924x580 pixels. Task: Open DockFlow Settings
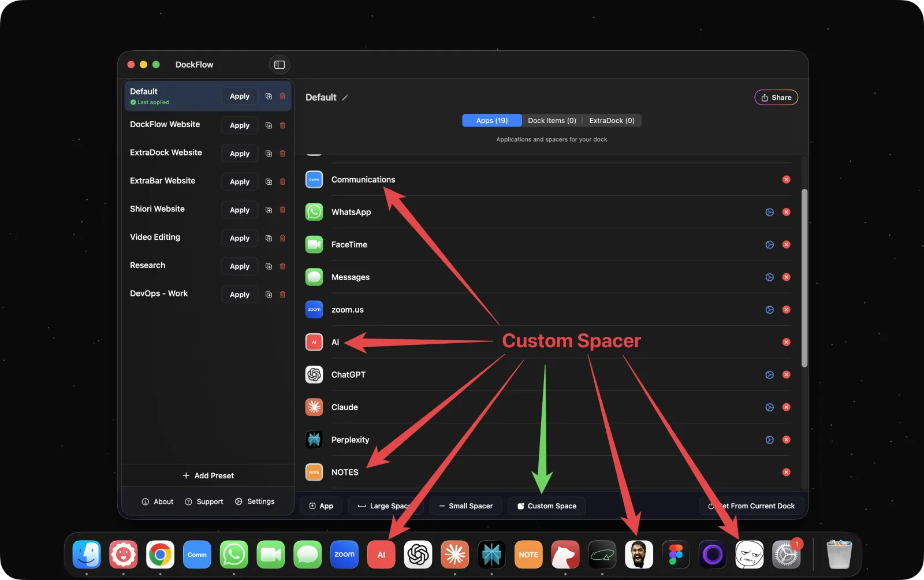(x=255, y=501)
